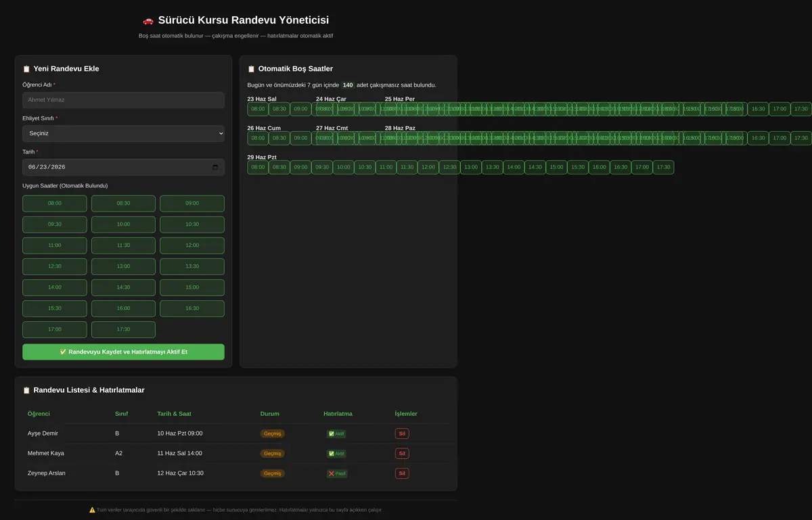The width and height of the screenshot is (812, 520).
Task: Open the calendar picker in the Tarih field
Action: coord(215,167)
